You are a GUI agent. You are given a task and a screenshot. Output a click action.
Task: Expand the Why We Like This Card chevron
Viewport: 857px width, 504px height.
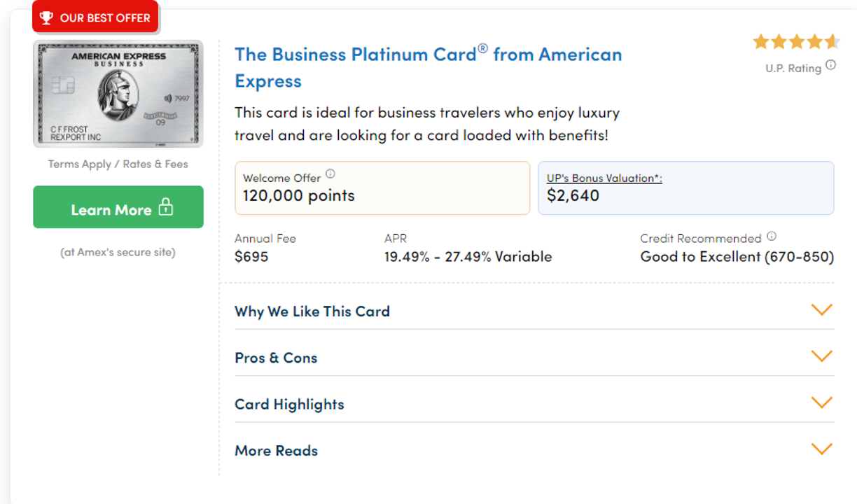pos(821,309)
